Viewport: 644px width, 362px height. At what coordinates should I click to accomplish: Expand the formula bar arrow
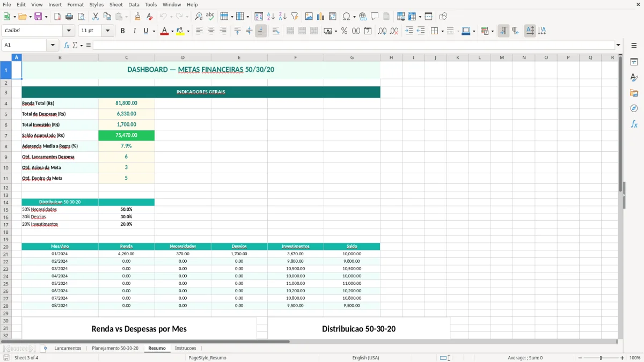point(618,45)
